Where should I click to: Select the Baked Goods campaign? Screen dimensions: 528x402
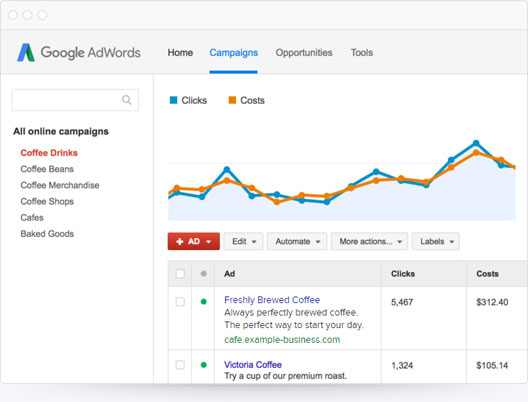(47, 234)
